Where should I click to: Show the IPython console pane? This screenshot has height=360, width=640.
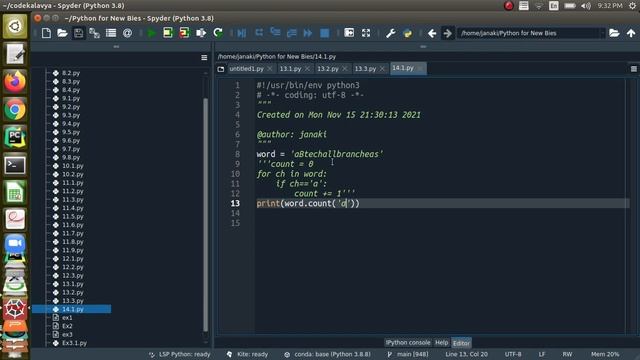pos(408,342)
